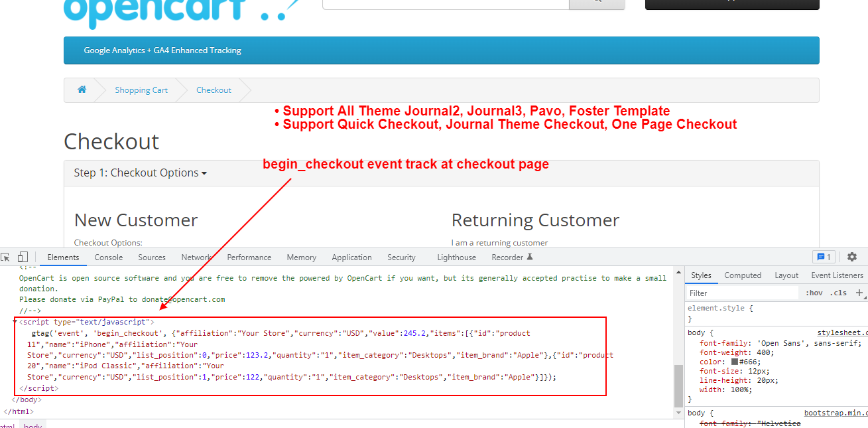Toggle the device toolbar icon
The height and width of the screenshot is (428, 868).
coord(23,257)
